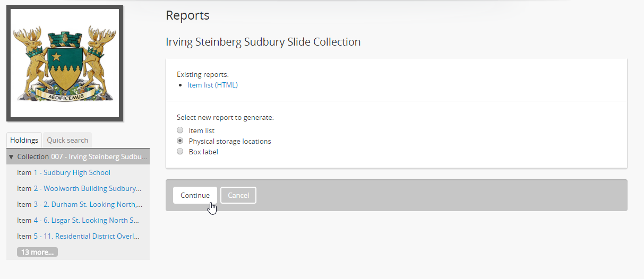
Task: Switch to the Holdings tab
Action: pos(24,141)
